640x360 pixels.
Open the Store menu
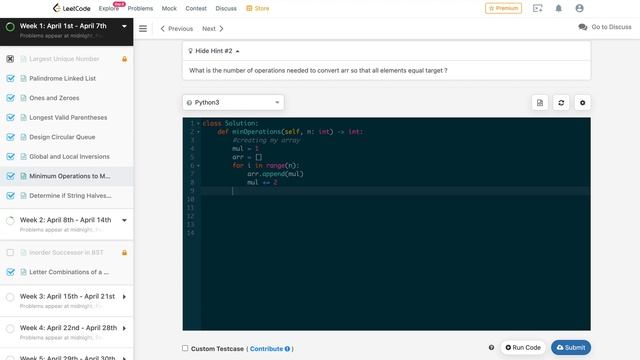(x=258, y=8)
